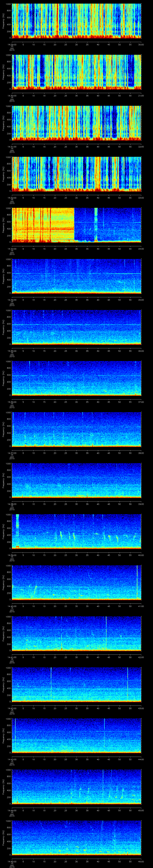Viewport: 153px width, 868px height.
Task: Click the 39:00 end time label
Action: pos(141,504)
